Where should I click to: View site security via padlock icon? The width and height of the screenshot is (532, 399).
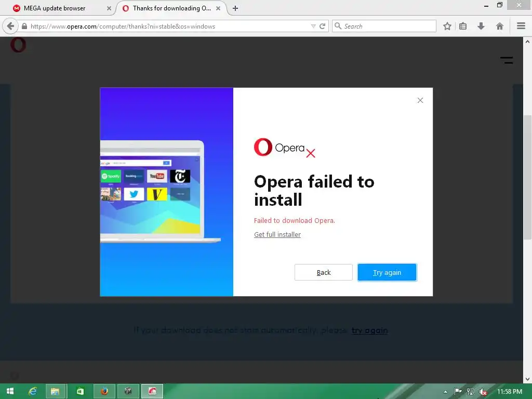[24, 26]
